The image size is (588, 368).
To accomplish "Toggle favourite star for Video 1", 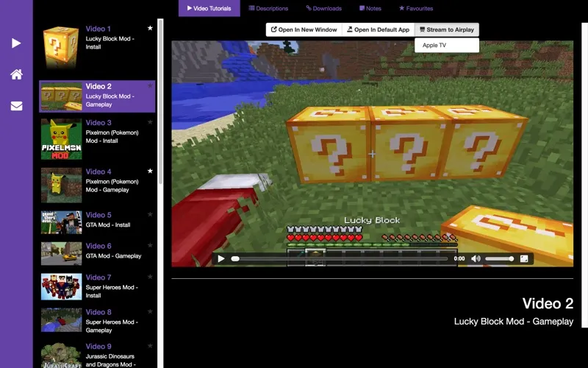I will coord(150,28).
